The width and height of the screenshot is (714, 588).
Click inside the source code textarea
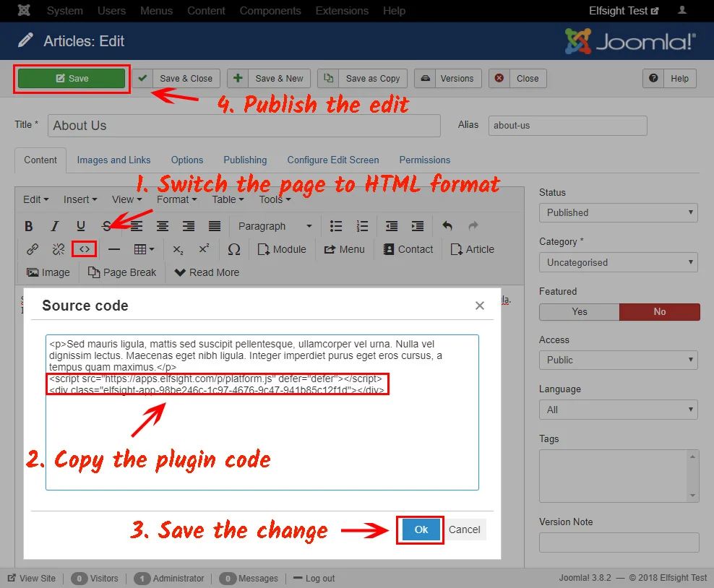(262, 412)
